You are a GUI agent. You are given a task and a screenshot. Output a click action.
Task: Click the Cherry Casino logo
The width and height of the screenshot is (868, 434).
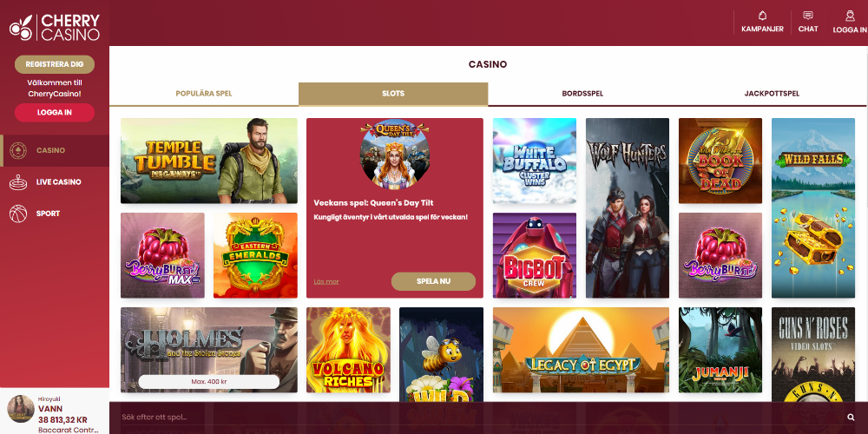(54, 27)
